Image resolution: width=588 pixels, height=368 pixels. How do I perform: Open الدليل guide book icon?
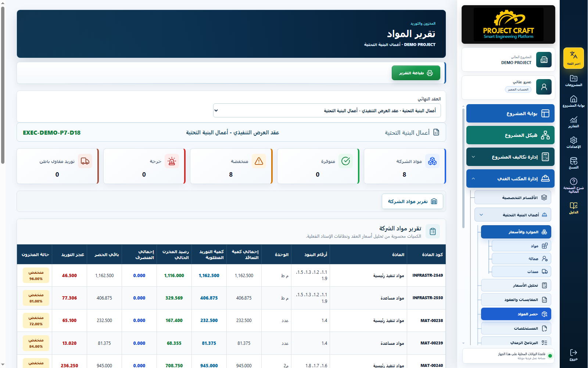573,208
